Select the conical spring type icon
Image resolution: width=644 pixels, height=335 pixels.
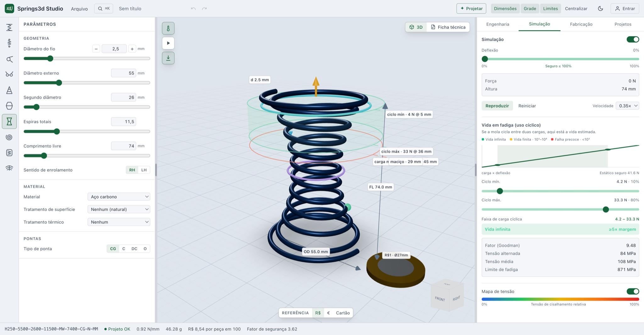pyautogui.click(x=9, y=90)
